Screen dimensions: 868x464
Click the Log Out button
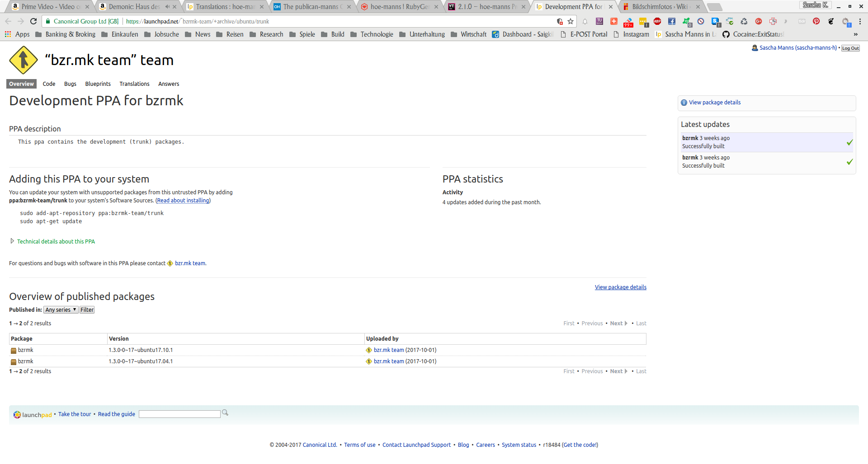pos(850,48)
